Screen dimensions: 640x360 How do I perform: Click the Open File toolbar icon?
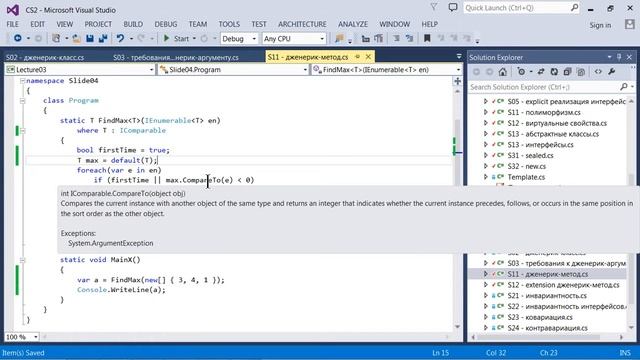(76, 38)
